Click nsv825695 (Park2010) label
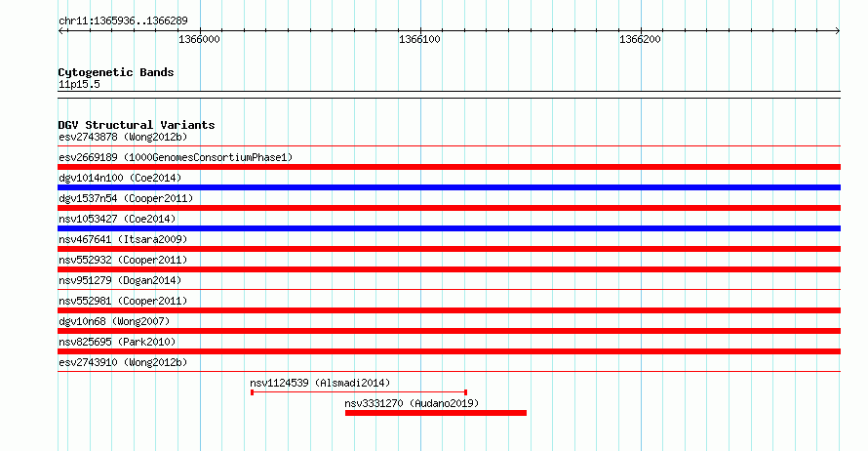Viewport: 868px width, 451px height. 117,342
